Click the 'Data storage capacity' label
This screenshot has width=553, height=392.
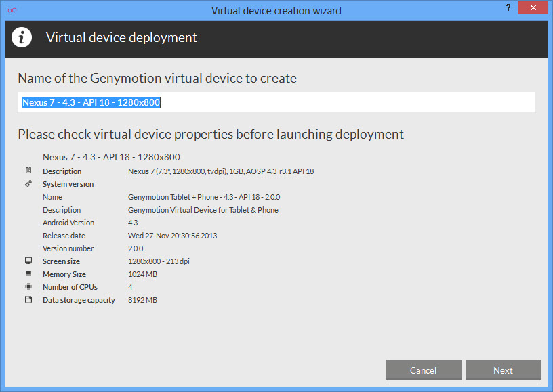[x=79, y=300]
